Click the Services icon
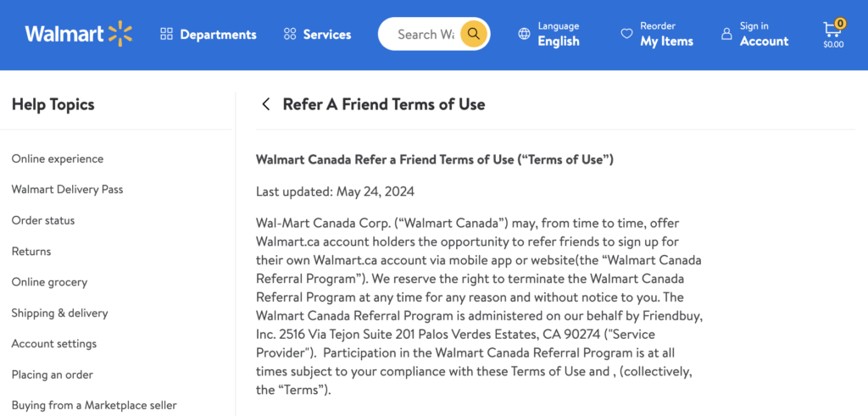The image size is (868, 416). click(290, 34)
